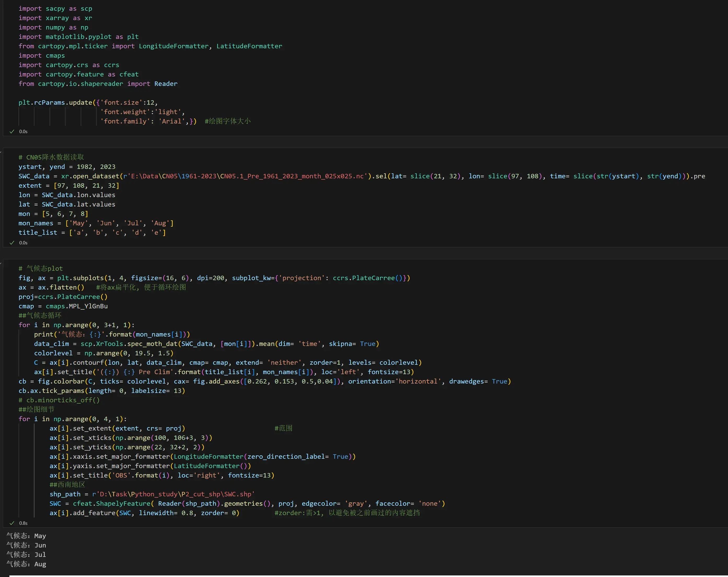
Task: Click the shp_path assignment line
Action: pos(152,494)
